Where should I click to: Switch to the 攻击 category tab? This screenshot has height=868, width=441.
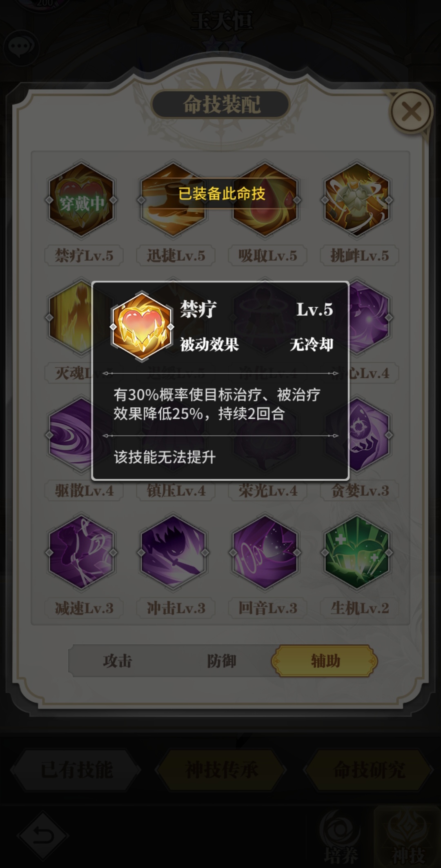(x=118, y=661)
